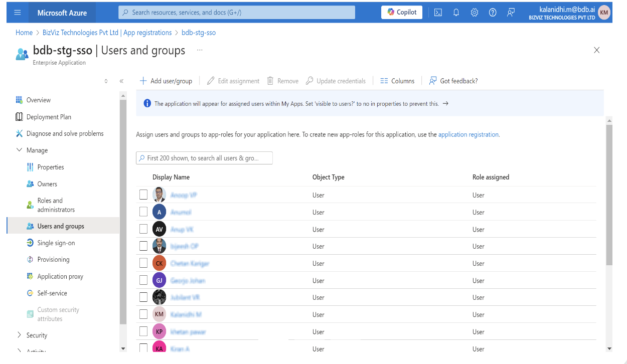
Task: Click the bdb-stg-sso breadcrumb
Action: click(x=199, y=33)
